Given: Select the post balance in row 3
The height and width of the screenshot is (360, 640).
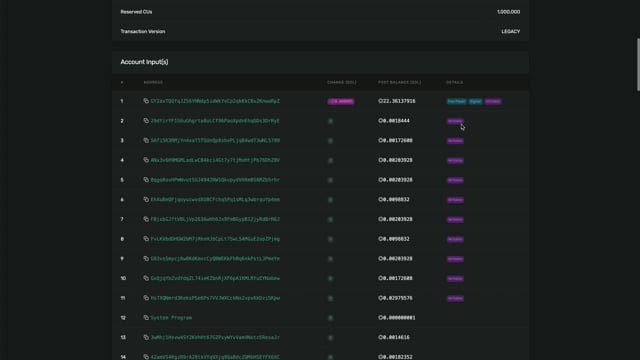Looking at the screenshot, I should (395, 140).
